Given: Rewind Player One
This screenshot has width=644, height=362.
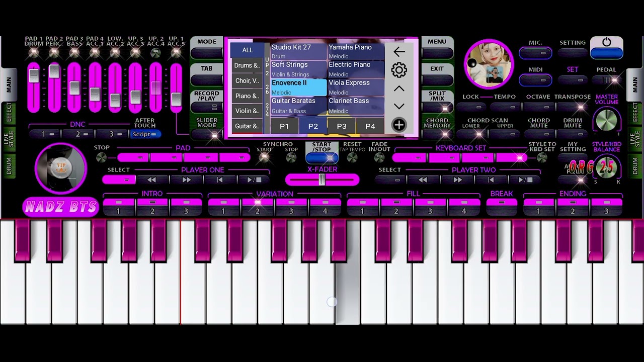Looking at the screenshot, I should (151, 179).
